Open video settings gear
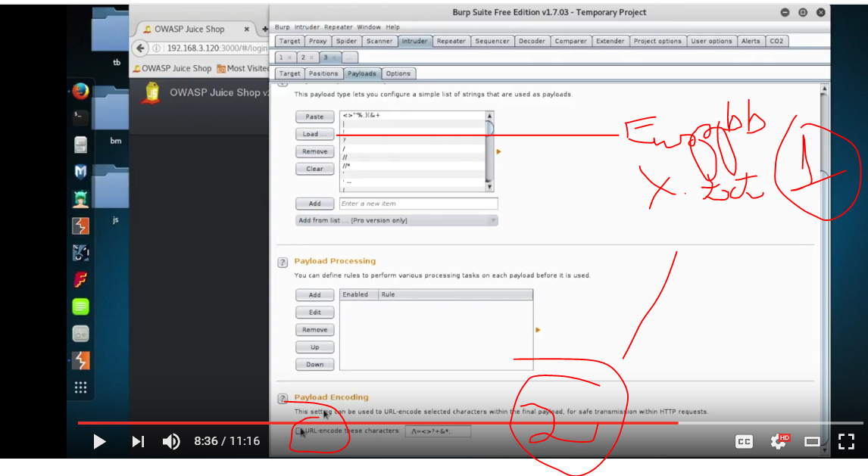Viewport: 868px width, 476px height. point(779,441)
